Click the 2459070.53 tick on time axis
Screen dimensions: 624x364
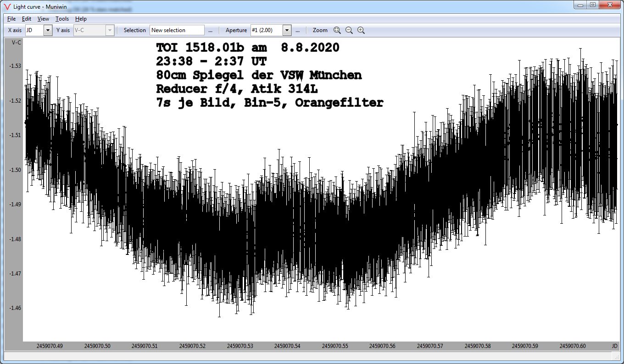[240, 346]
